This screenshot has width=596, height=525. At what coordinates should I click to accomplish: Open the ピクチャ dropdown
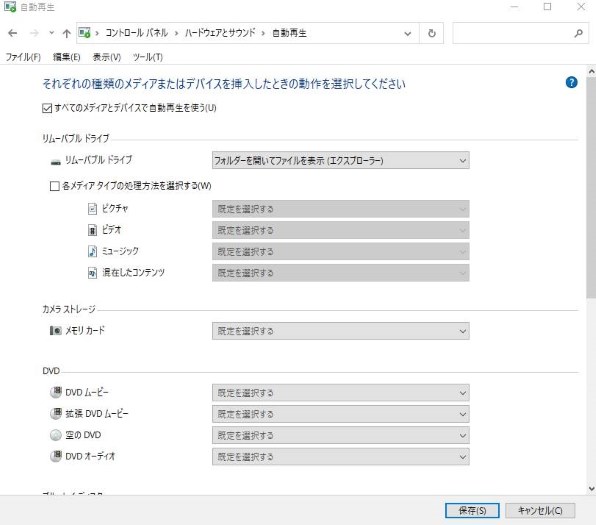tap(341, 209)
